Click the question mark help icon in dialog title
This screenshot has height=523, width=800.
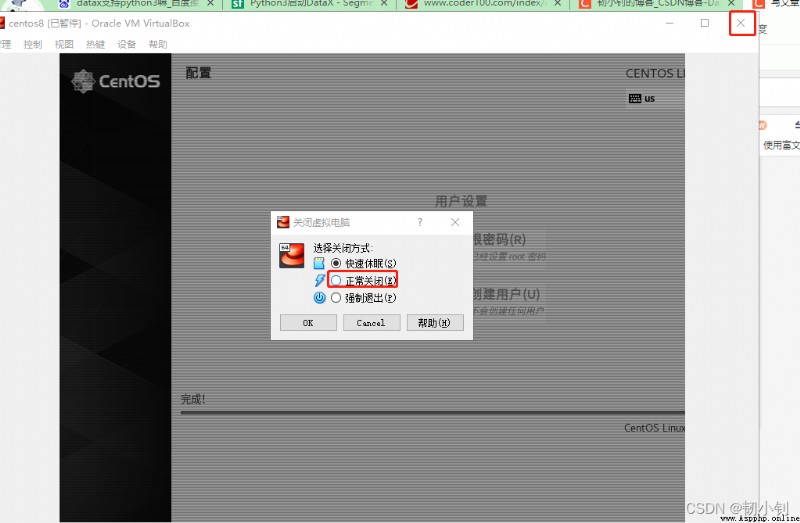pyautogui.click(x=420, y=222)
